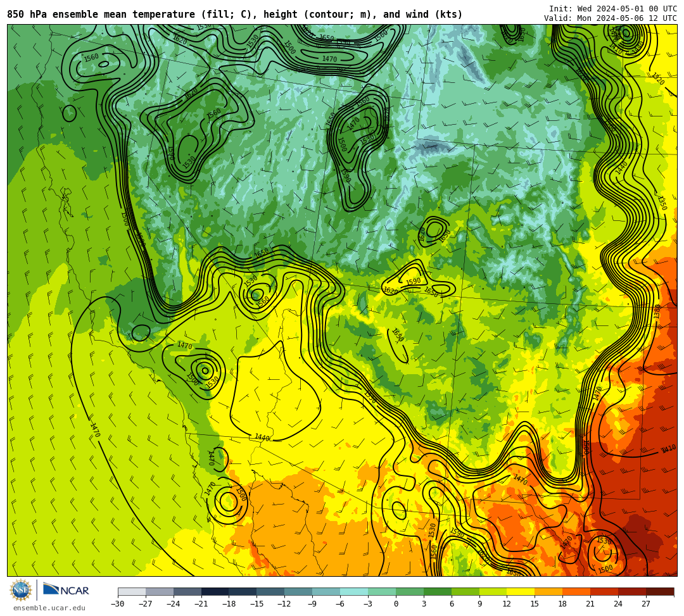Pick the dark navy -21 to -18 colorbar swatch
The width and height of the screenshot is (684, 616).
tap(215, 591)
